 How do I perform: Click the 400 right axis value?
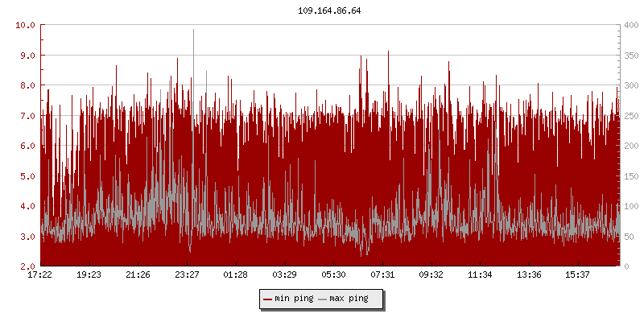tap(631, 25)
